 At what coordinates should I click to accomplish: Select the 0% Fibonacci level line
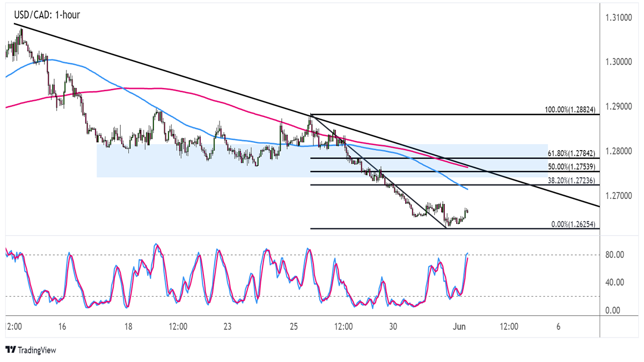pos(455,228)
